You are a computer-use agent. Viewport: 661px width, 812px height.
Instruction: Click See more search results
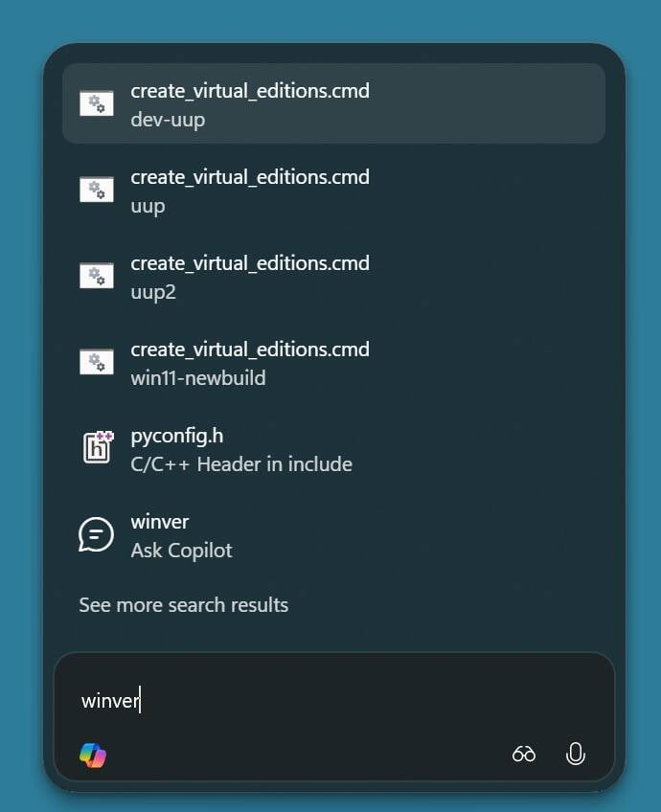pos(183,605)
